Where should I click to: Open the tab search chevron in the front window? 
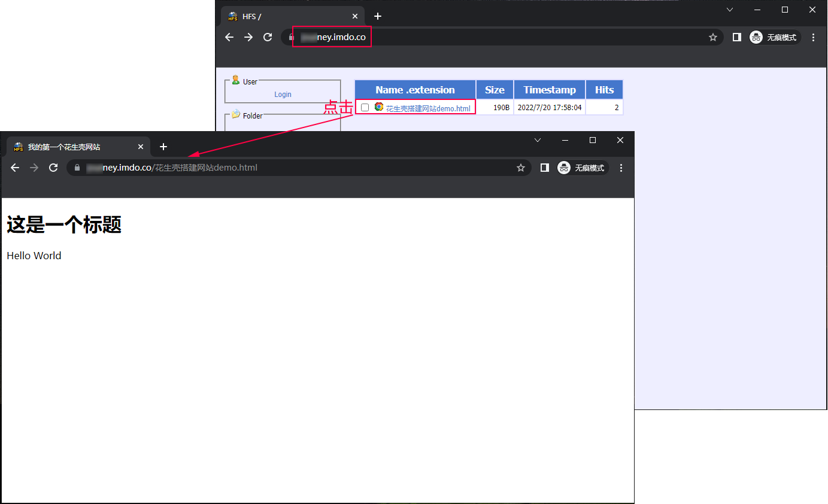coord(537,140)
